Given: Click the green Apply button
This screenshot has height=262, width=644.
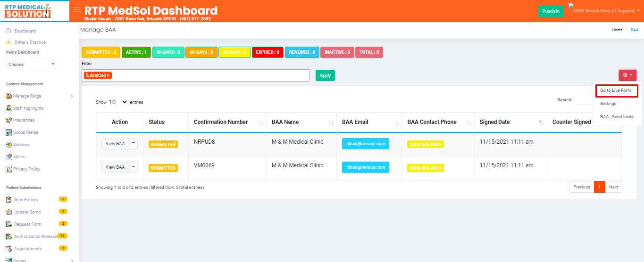Looking at the screenshot, I should 325,75.
